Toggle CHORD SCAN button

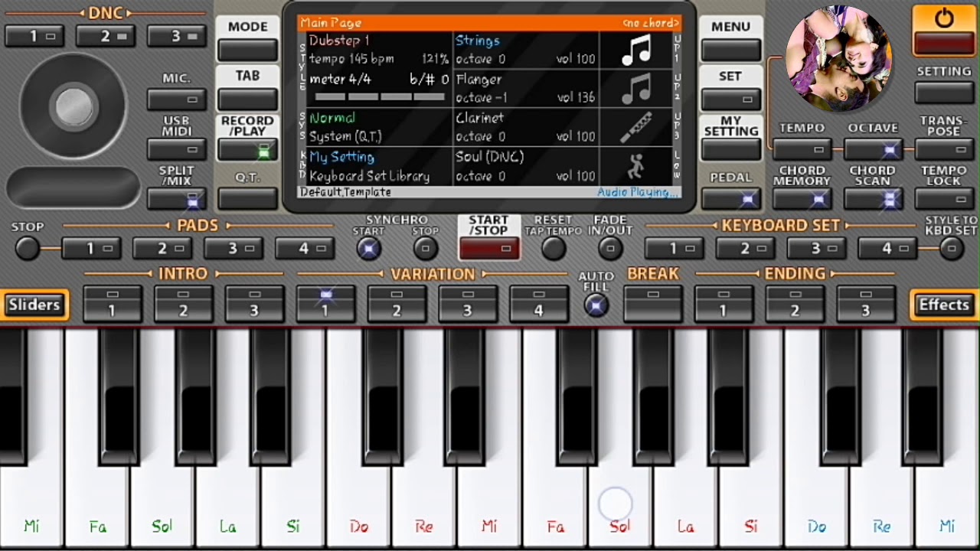(873, 199)
